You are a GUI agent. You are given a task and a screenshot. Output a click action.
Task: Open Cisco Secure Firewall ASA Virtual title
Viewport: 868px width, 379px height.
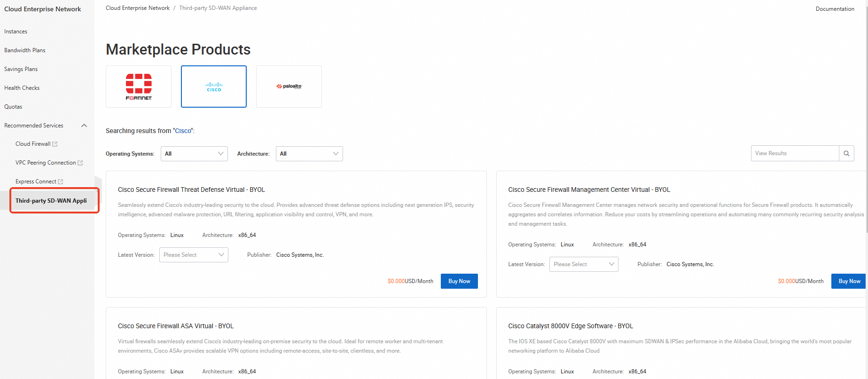point(176,326)
